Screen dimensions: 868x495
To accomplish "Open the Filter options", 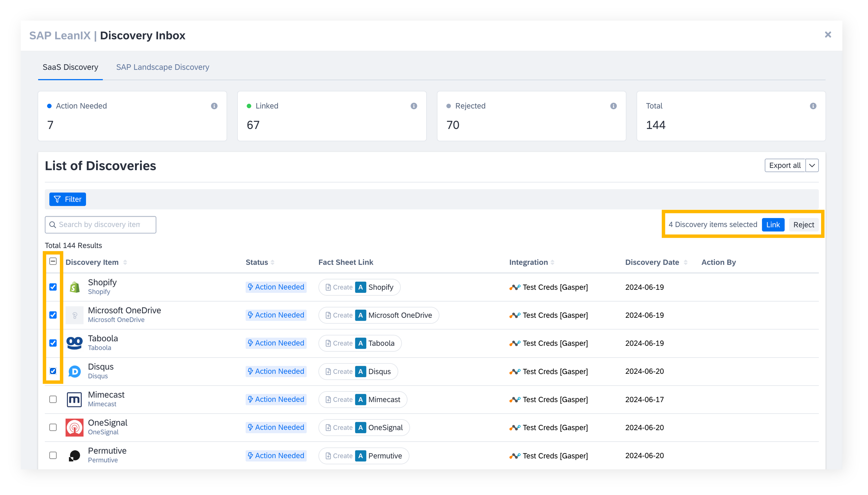I will point(68,199).
